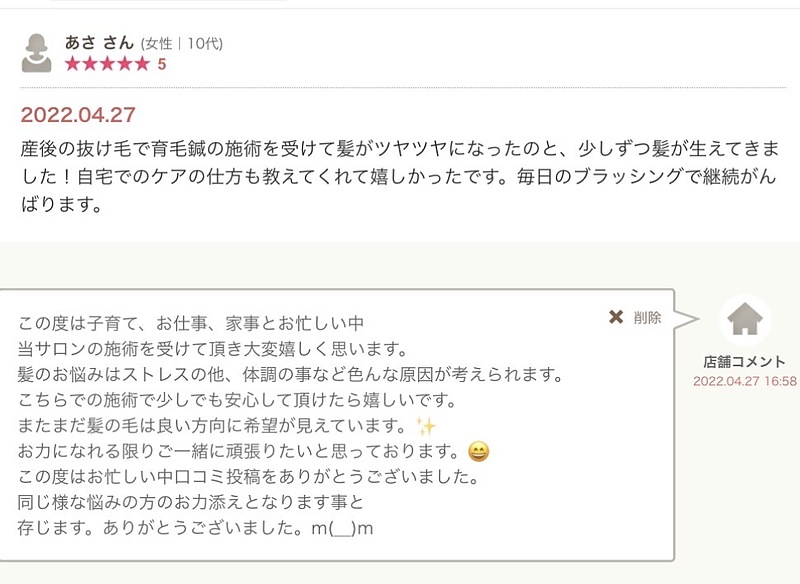Click the rating score number 5

162,64
